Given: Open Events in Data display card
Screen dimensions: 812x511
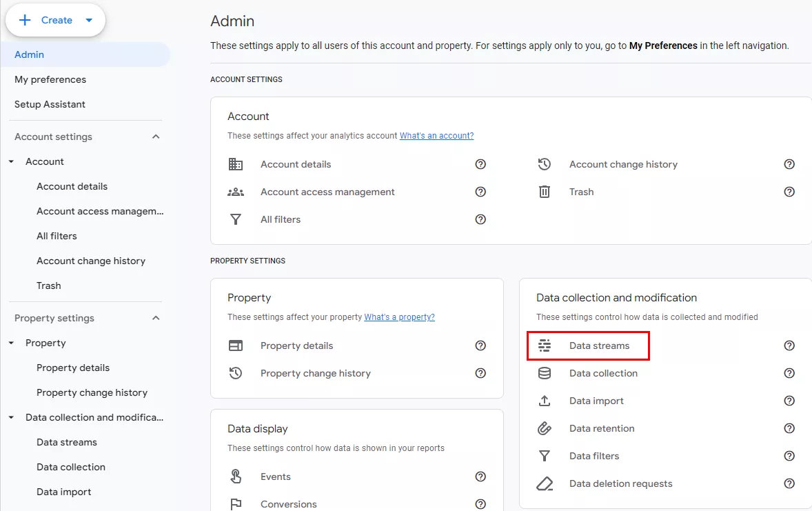Looking at the screenshot, I should click(x=276, y=477).
